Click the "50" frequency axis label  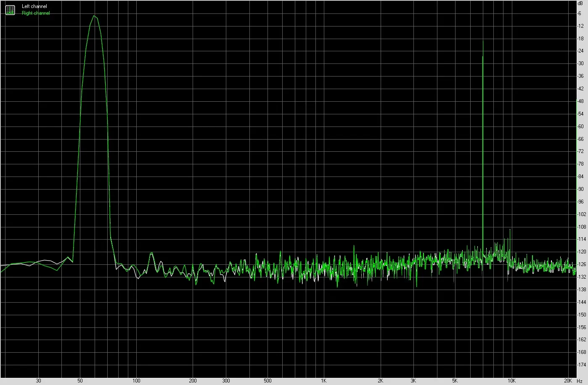click(80, 381)
